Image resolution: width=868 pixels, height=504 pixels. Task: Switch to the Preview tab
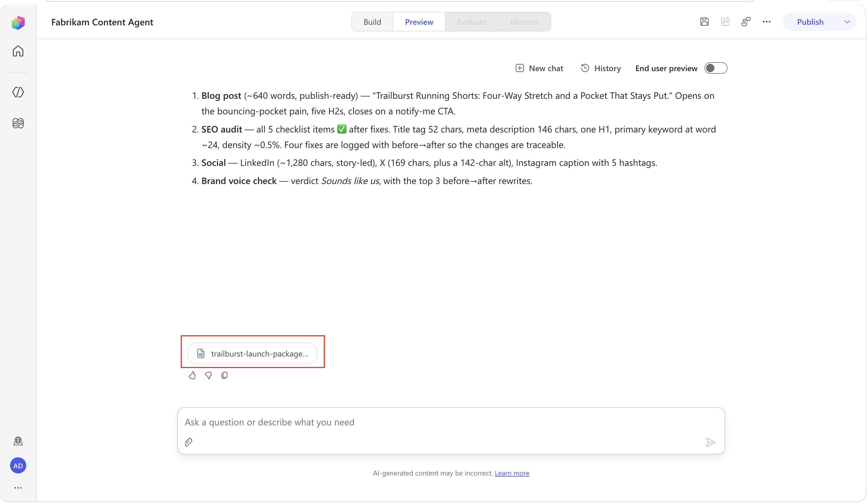tap(419, 22)
